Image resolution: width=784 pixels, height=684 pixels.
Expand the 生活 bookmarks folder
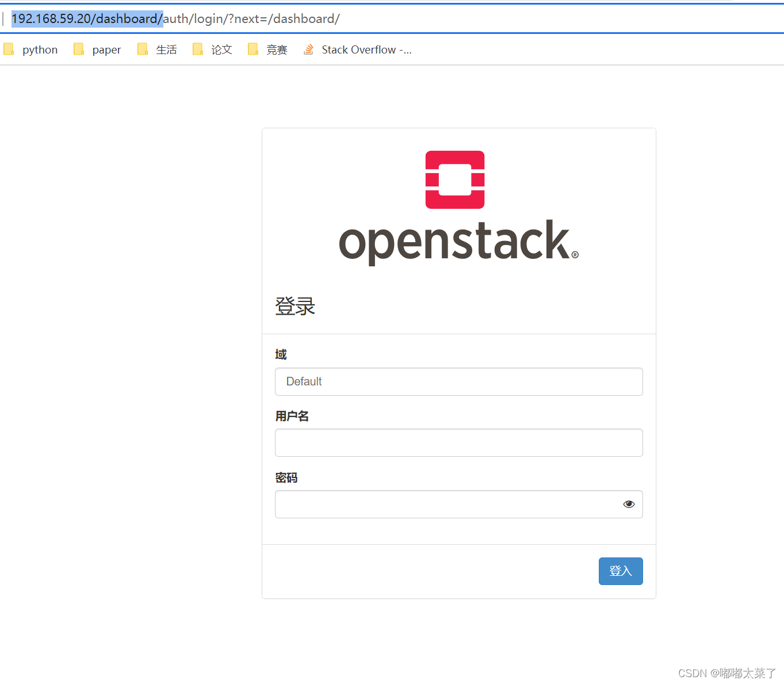click(167, 49)
